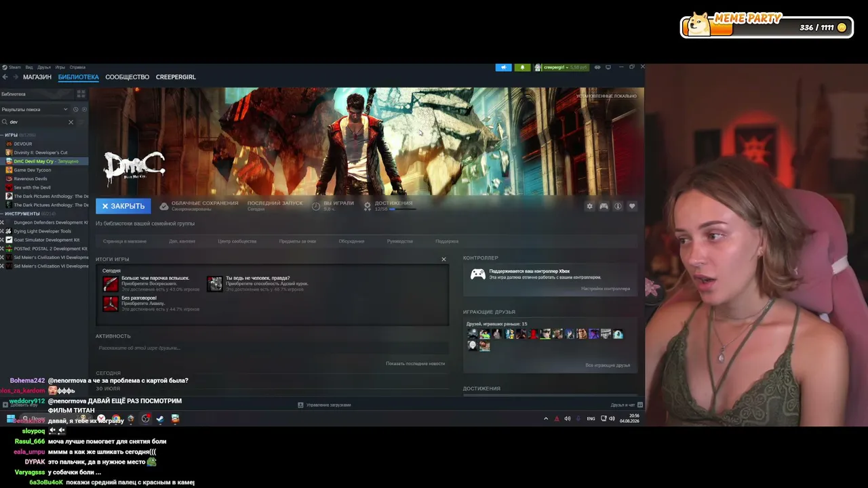Open the Steam icon in Windows taskbar
The height and width of the screenshot is (488, 868).
coord(160,419)
